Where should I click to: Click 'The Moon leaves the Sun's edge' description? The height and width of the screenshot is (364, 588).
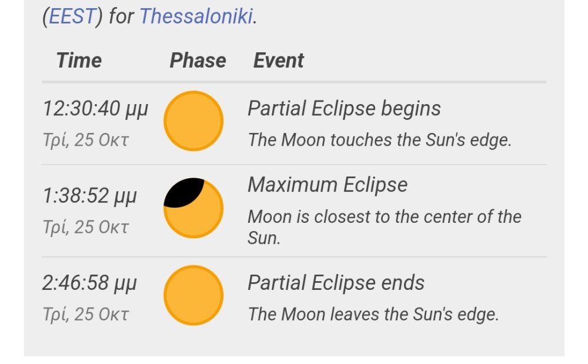click(x=373, y=314)
